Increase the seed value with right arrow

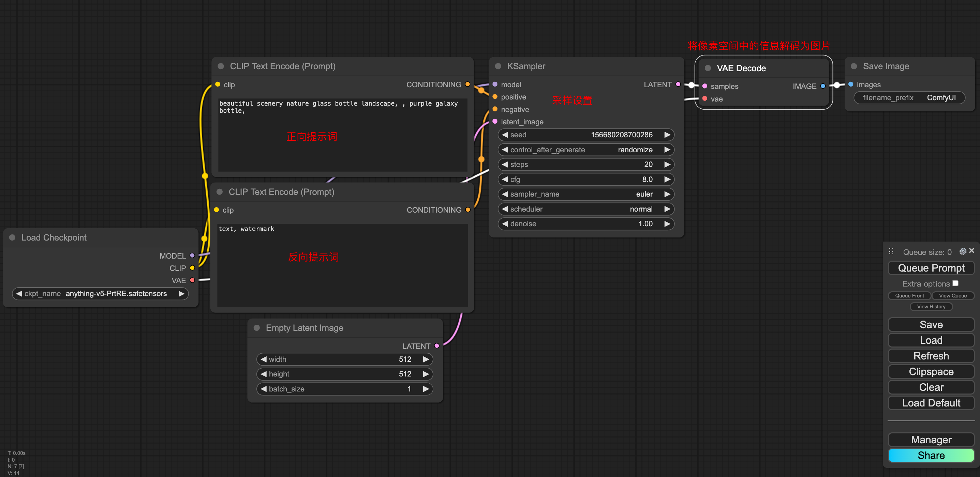click(667, 135)
